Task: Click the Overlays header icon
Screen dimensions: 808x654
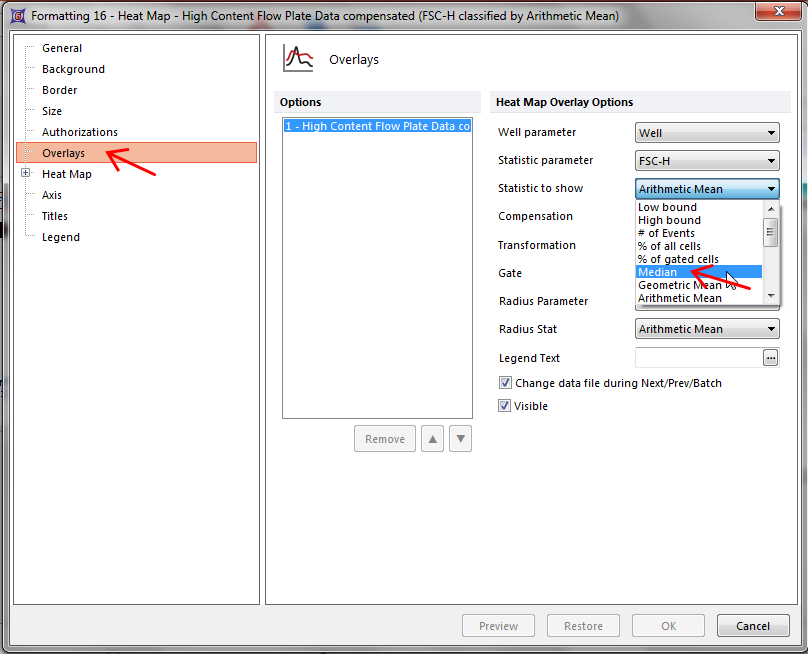Action: pos(298,59)
